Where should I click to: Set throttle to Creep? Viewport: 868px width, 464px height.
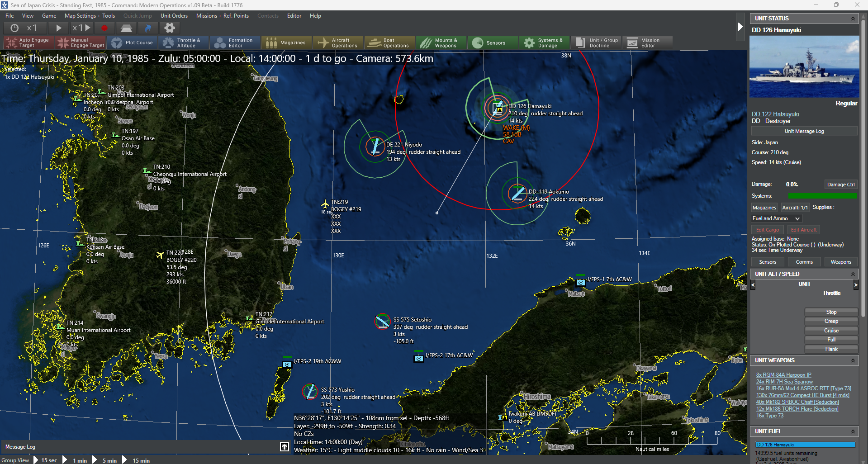(831, 321)
